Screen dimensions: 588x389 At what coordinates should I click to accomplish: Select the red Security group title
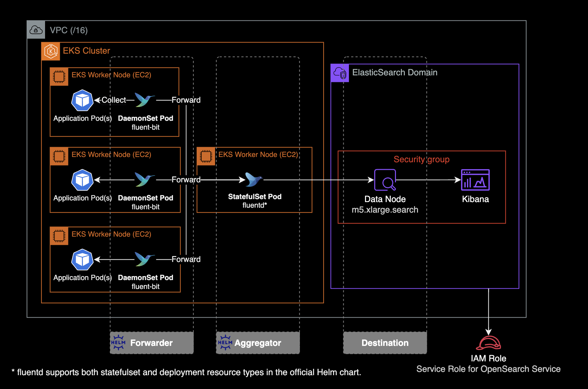coord(421,159)
